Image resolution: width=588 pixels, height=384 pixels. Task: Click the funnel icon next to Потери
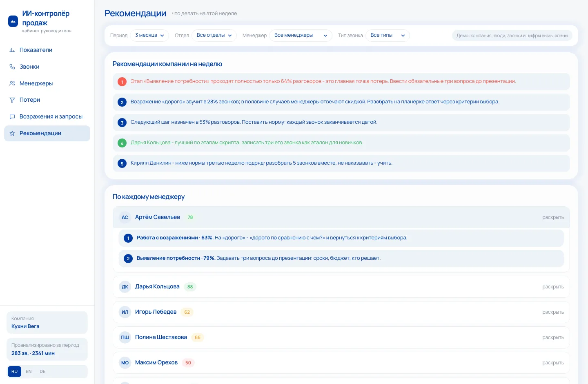point(12,100)
